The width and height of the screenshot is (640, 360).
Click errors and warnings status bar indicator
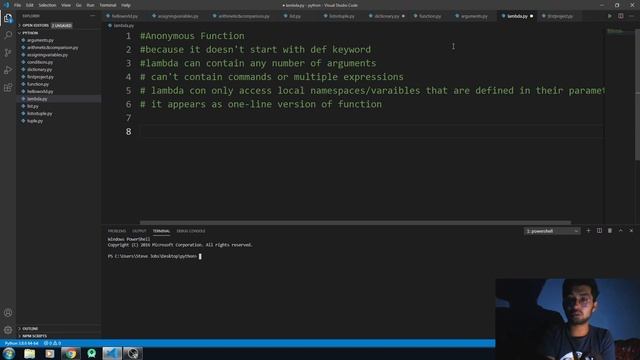click(52, 343)
